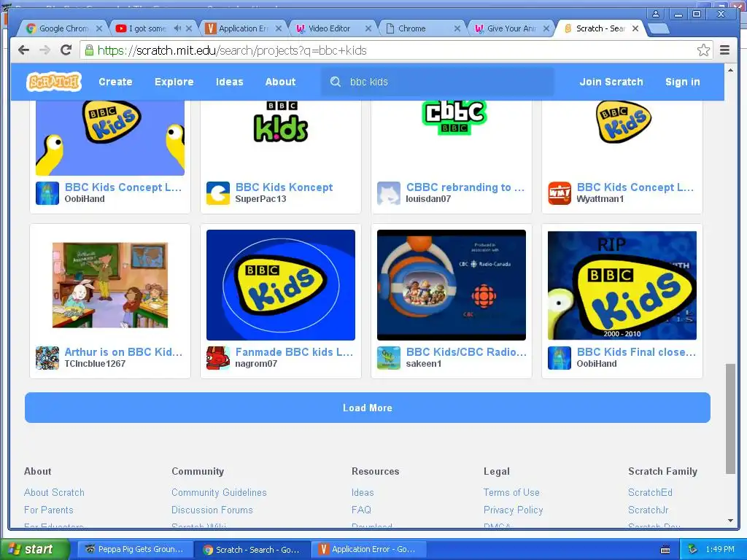The image size is (747, 560).
Task: Reload the page with the refresh icon
Action: pyautogui.click(x=66, y=50)
